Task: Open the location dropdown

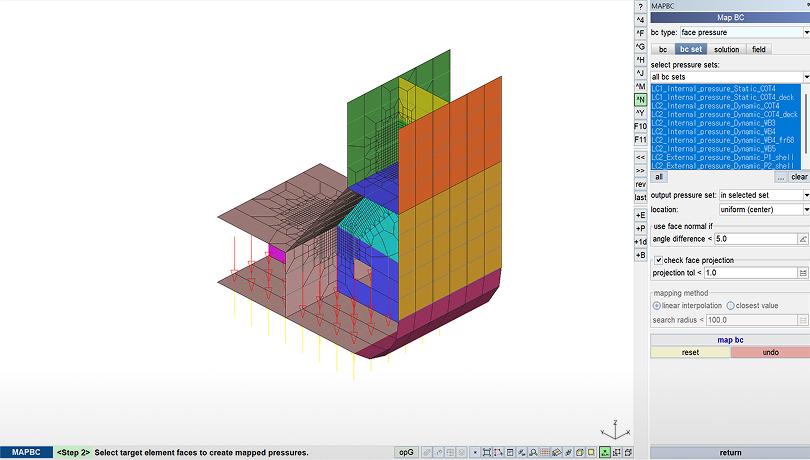Action: (764, 210)
